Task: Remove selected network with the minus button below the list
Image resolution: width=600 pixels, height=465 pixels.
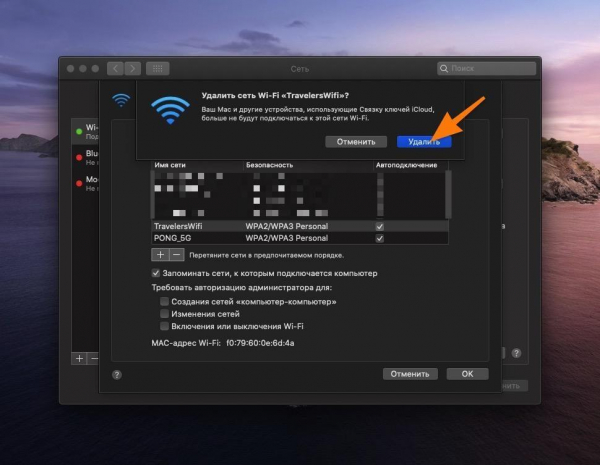Action: click(176, 255)
